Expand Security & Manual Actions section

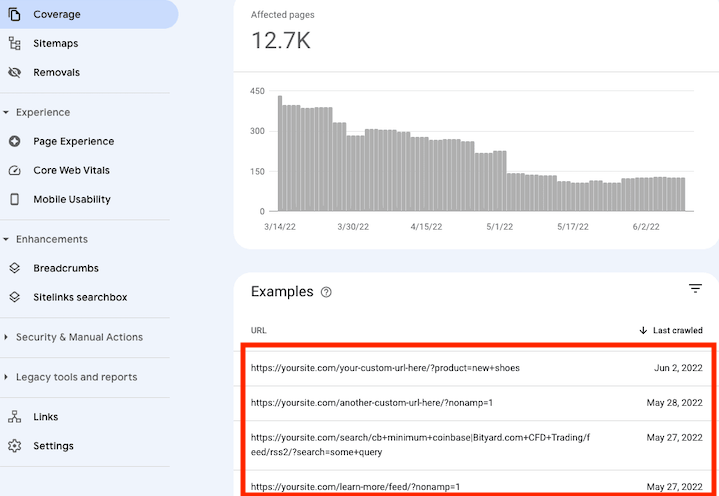[x=6, y=337]
